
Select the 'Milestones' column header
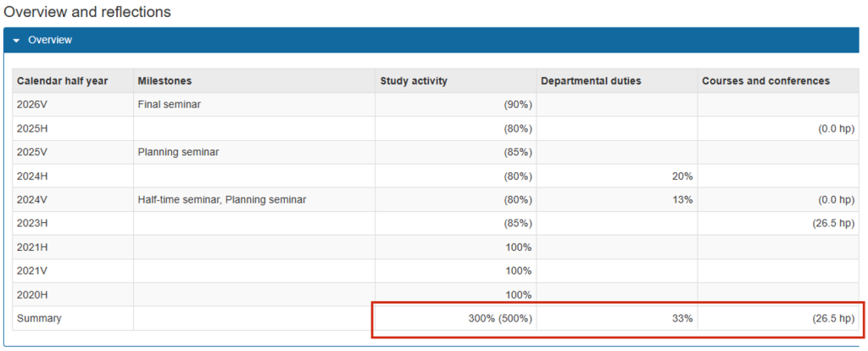(164, 81)
